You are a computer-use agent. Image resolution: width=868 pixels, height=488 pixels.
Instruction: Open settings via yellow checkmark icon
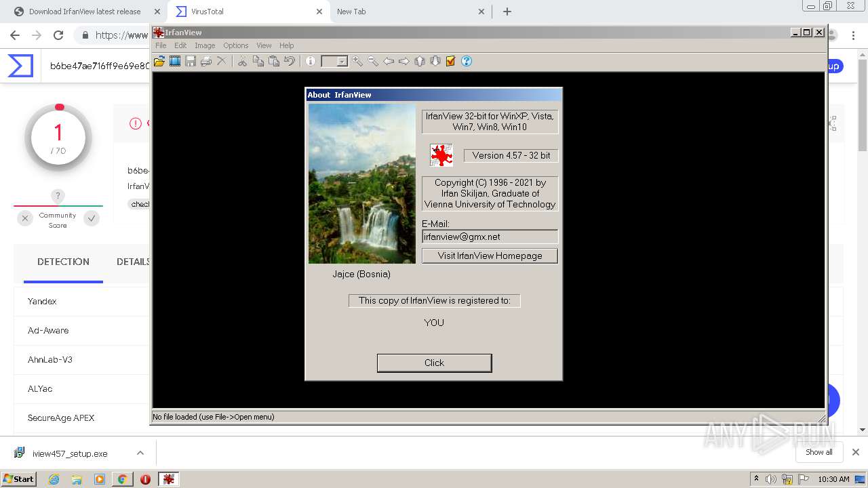(451, 61)
